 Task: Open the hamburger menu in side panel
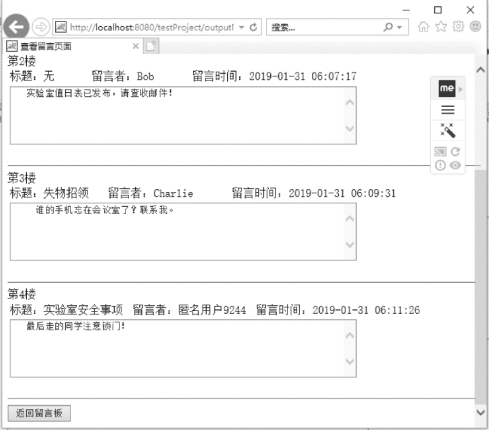click(448, 110)
